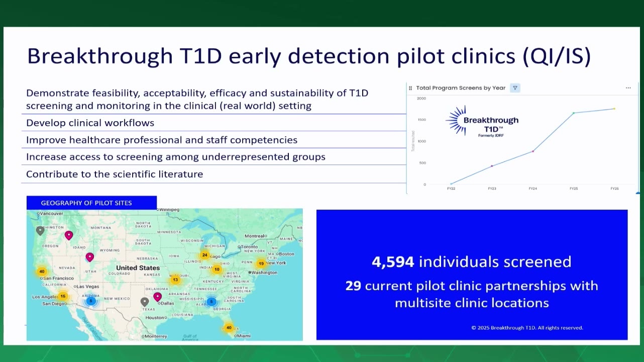Click the "4,594 individuals screened" text
Image resolution: width=644 pixels, height=362 pixels.
pyautogui.click(x=472, y=261)
